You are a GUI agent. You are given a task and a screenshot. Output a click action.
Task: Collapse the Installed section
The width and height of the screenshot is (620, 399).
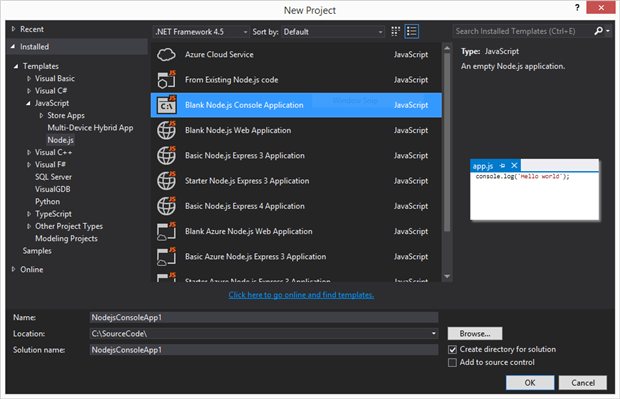coord(13,47)
